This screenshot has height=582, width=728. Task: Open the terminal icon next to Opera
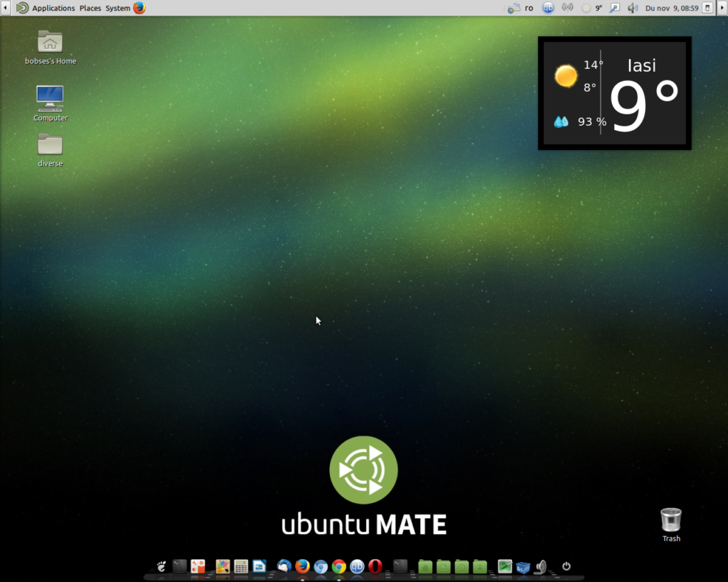400,566
